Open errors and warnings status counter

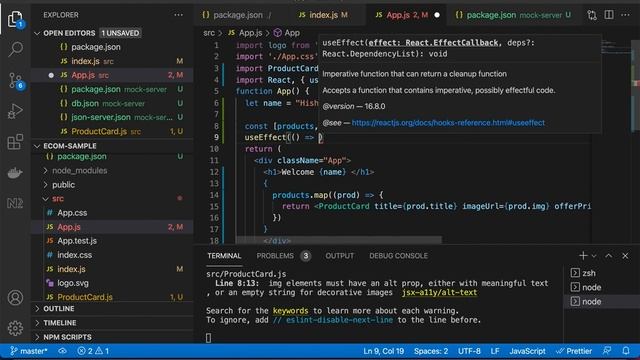click(x=93, y=351)
